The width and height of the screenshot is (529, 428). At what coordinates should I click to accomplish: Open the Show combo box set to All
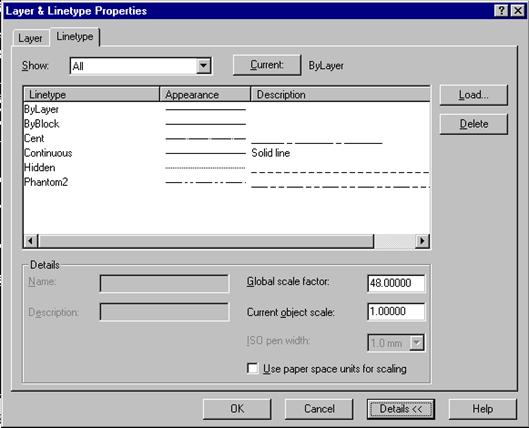point(140,66)
